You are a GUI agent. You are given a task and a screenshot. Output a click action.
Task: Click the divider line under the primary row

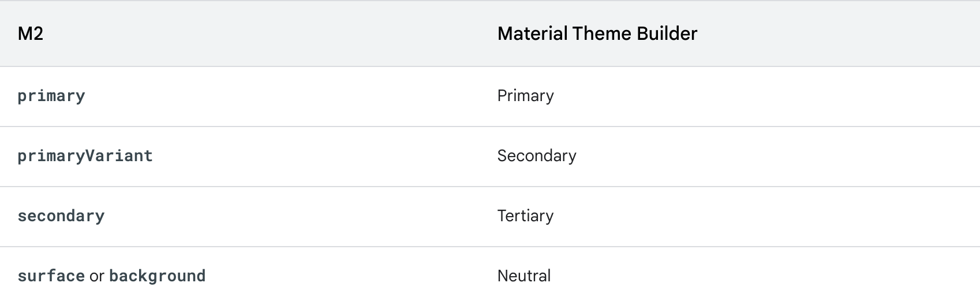490,127
